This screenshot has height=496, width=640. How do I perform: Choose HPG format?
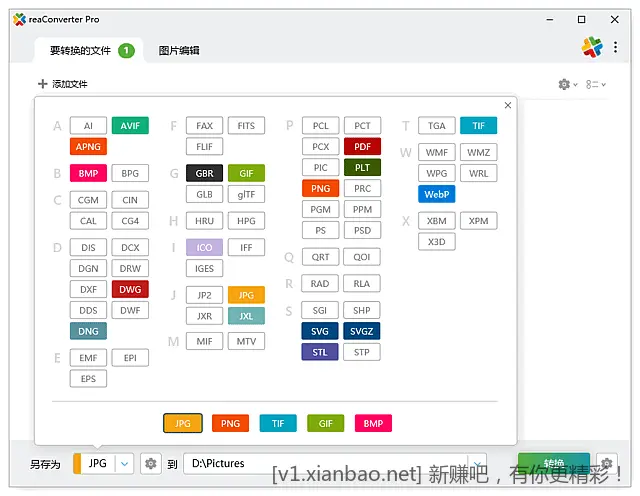click(246, 221)
